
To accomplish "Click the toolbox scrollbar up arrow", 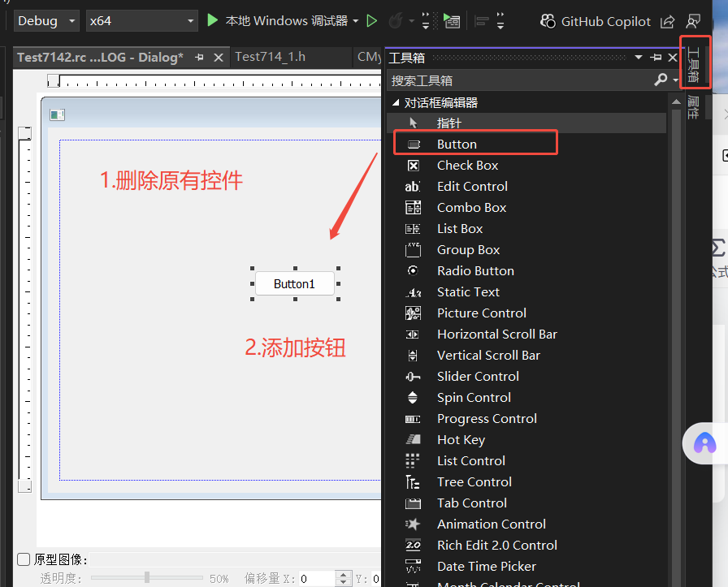I will click(676, 101).
